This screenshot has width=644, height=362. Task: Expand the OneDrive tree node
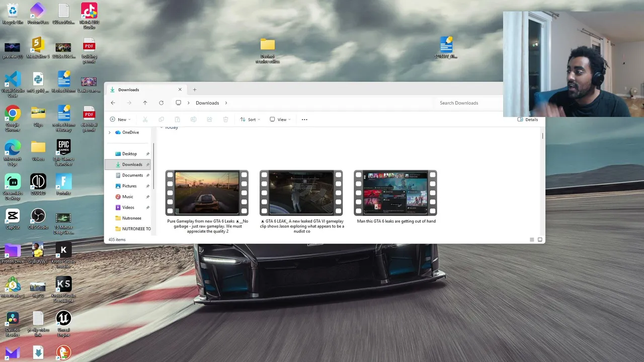(x=110, y=132)
